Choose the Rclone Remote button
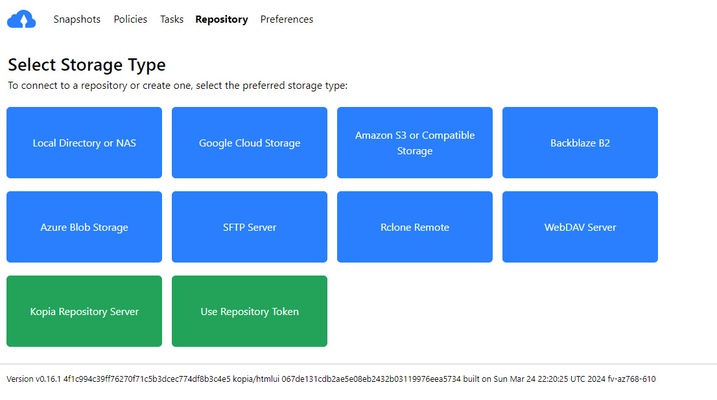Image resolution: width=717 pixels, height=400 pixels. coord(414,227)
